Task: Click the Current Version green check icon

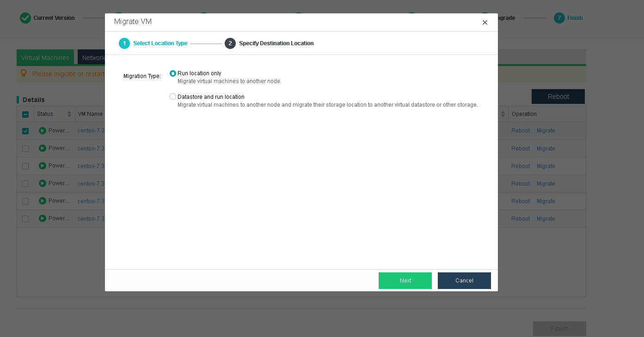Action: [25, 18]
